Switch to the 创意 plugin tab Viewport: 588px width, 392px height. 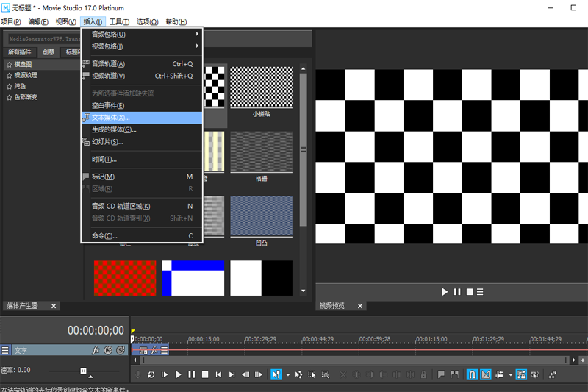coord(49,52)
